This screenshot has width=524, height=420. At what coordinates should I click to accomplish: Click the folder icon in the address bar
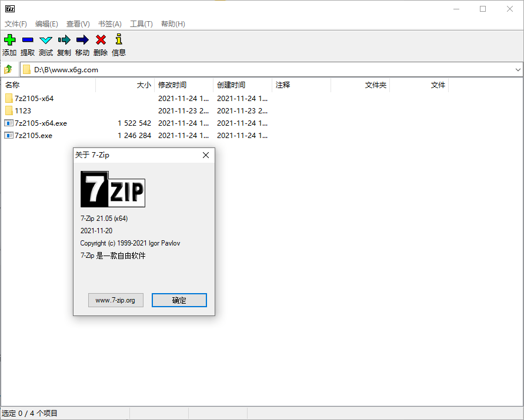[x=27, y=69]
